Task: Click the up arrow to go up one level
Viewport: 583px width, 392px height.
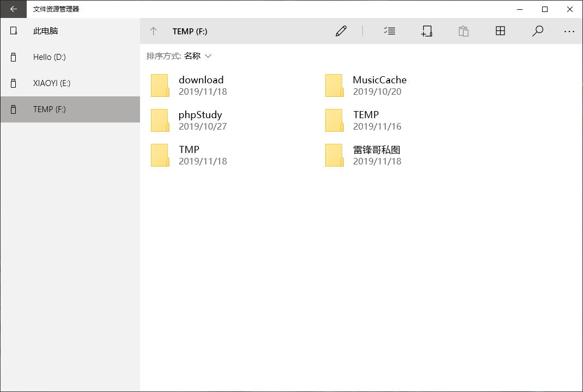Action: 153,31
